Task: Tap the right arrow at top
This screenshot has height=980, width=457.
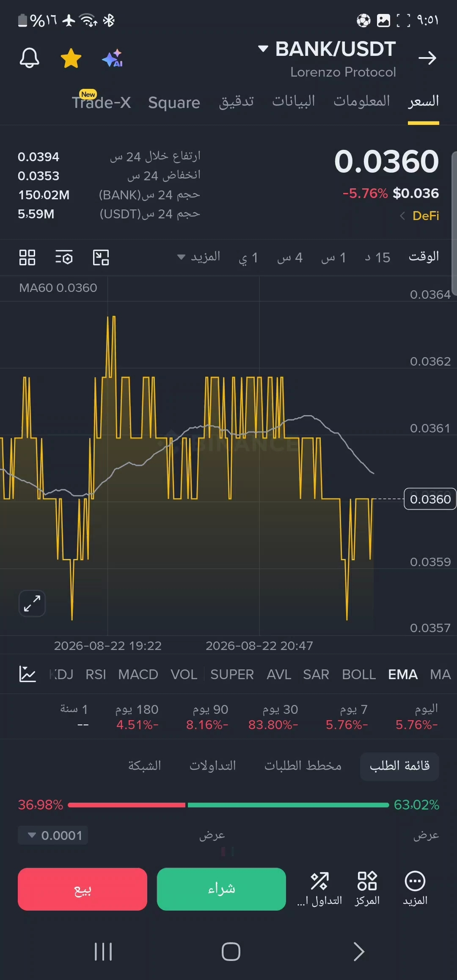Action: 427,58
